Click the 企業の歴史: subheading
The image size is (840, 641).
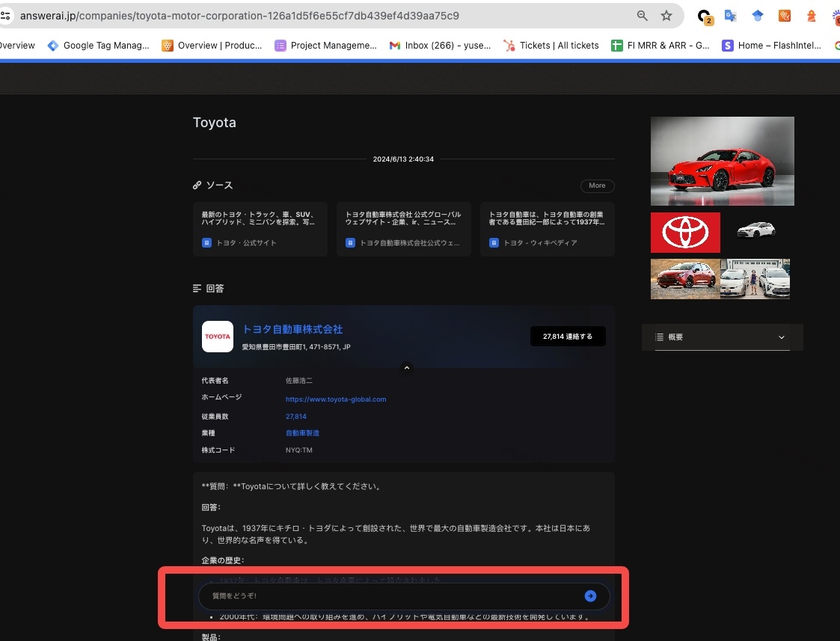223,561
